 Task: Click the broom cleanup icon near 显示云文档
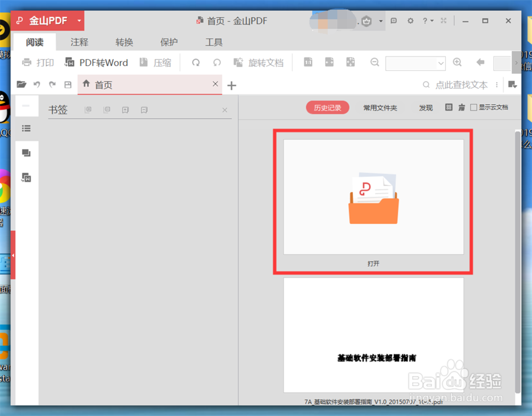460,107
